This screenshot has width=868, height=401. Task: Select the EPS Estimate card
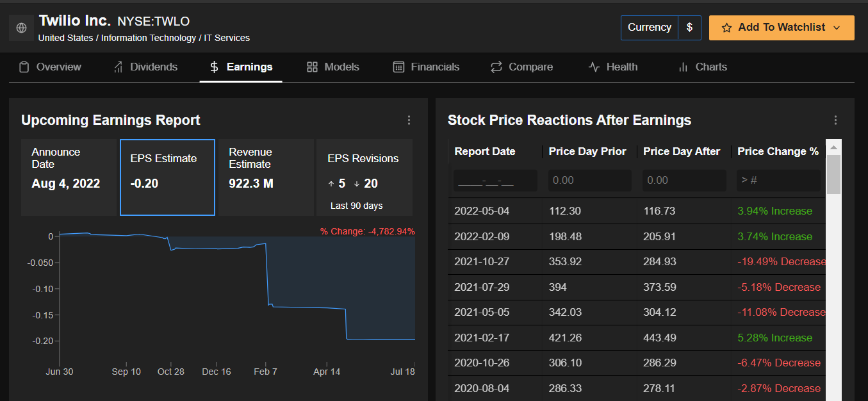point(167,177)
